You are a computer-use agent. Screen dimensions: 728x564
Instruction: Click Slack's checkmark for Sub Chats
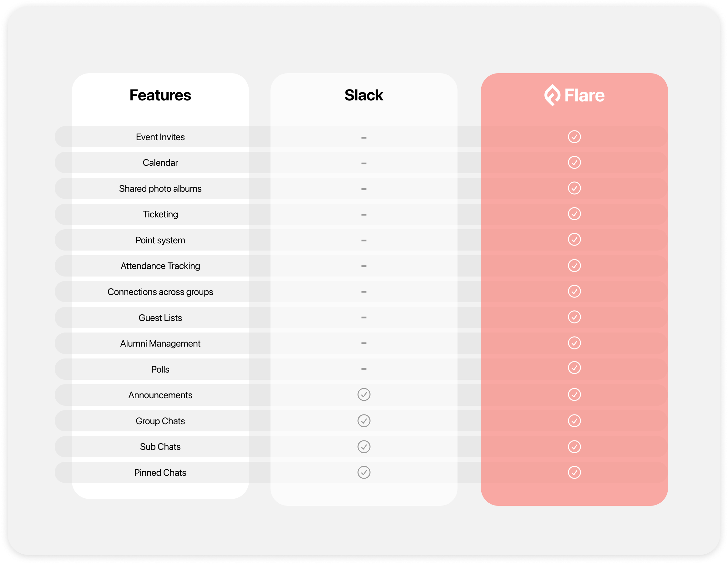tap(364, 447)
